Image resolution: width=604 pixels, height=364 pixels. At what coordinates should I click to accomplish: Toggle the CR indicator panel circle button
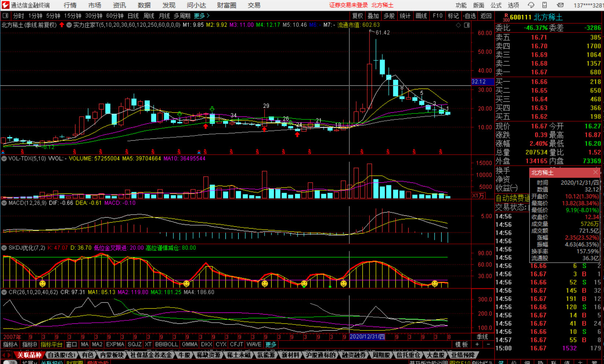(4, 292)
